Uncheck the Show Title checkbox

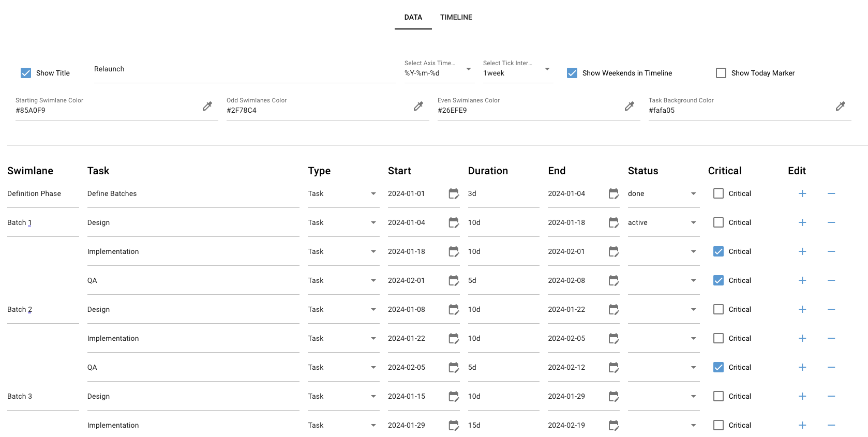coord(26,73)
